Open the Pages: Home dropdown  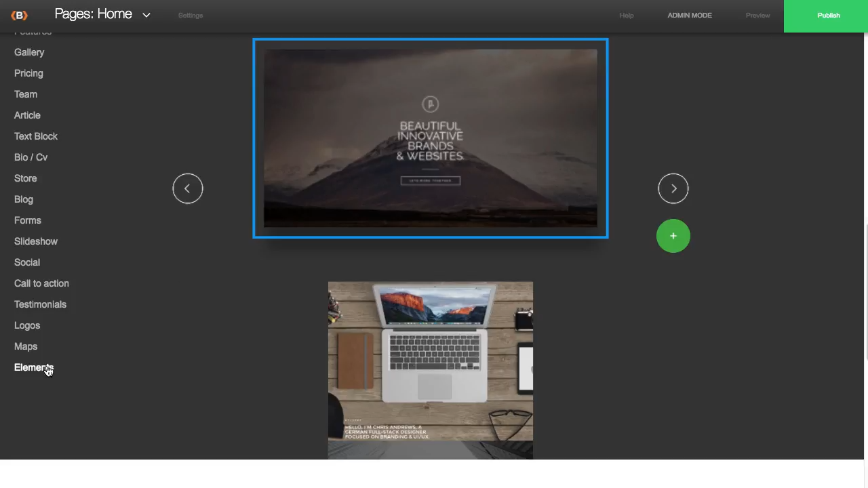coord(102,14)
